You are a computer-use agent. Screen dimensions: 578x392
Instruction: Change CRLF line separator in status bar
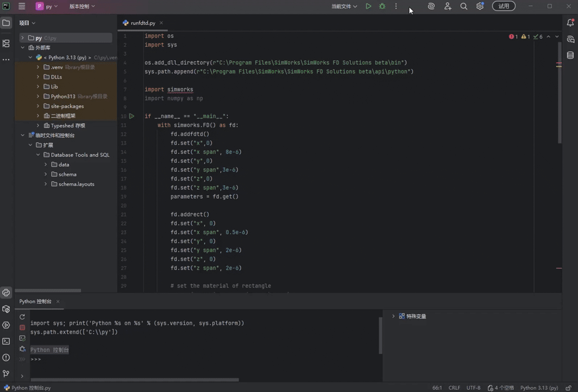point(454,388)
